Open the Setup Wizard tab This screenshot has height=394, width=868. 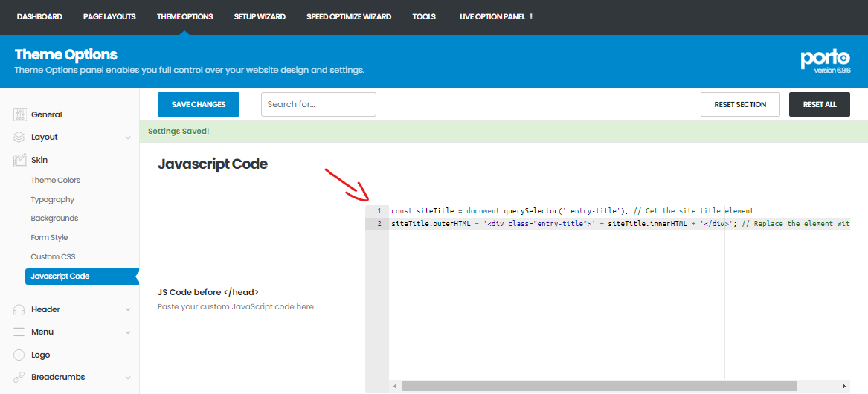260,16
